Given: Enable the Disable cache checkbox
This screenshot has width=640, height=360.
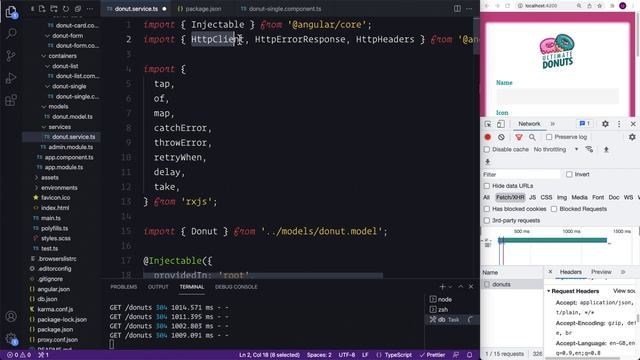Looking at the screenshot, I should (487, 149).
